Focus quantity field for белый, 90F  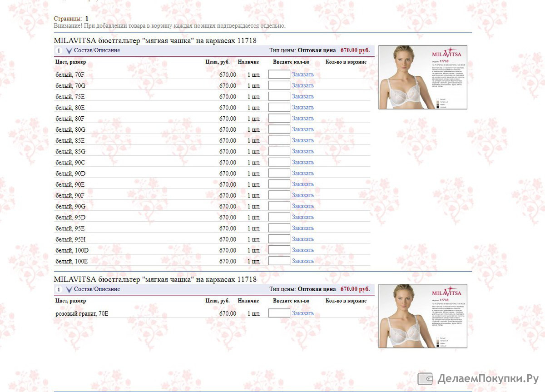click(x=279, y=195)
